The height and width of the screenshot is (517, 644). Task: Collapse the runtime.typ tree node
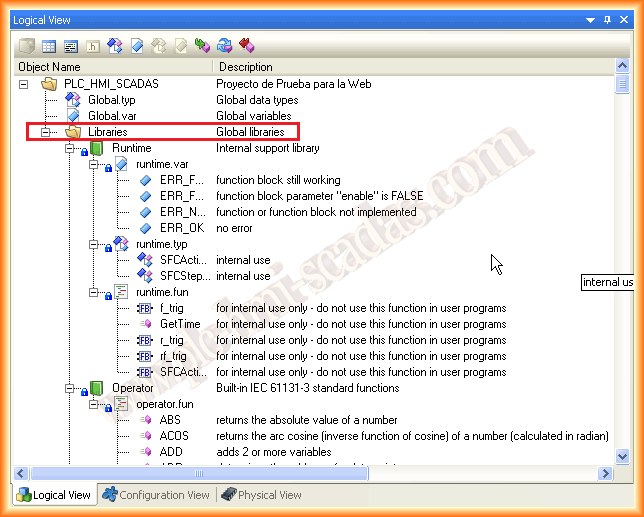point(94,244)
